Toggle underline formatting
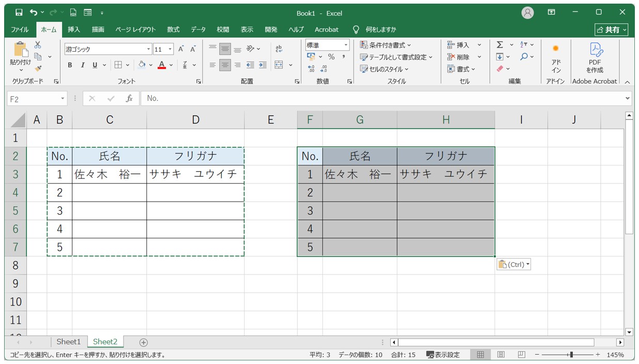This screenshot has width=639, height=364. coord(95,65)
